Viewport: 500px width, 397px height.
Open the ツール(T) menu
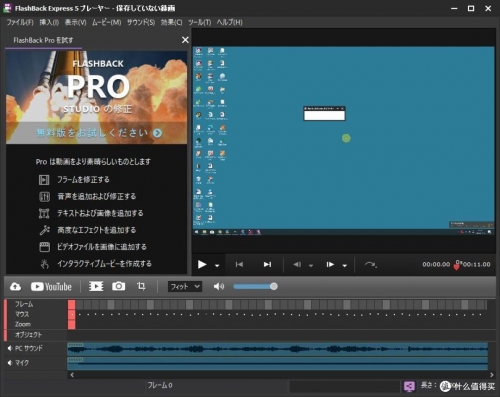click(x=199, y=22)
